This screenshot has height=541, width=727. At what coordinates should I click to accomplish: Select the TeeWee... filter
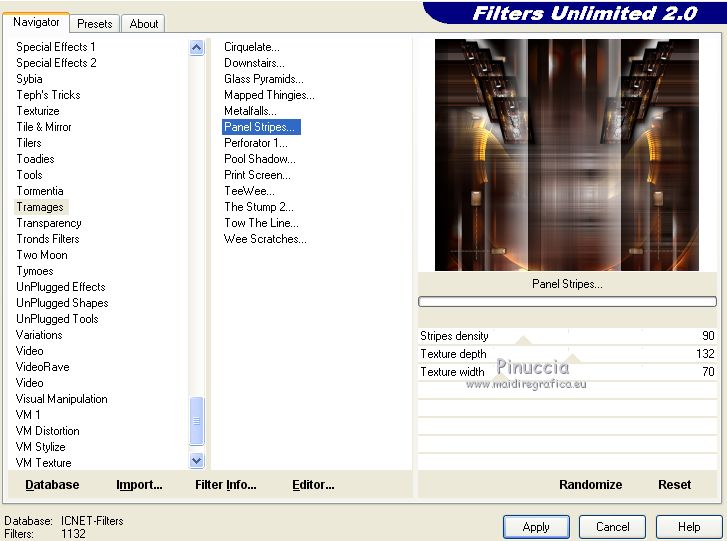click(249, 191)
